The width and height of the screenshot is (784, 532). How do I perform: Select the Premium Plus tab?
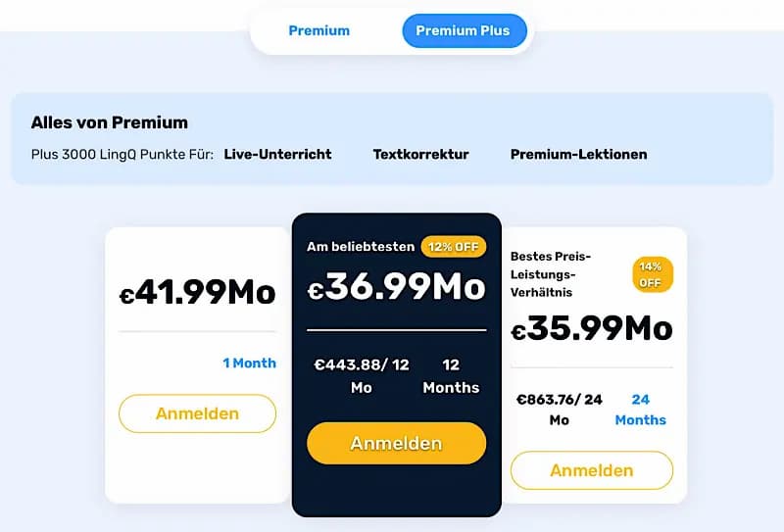click(463, 30)
